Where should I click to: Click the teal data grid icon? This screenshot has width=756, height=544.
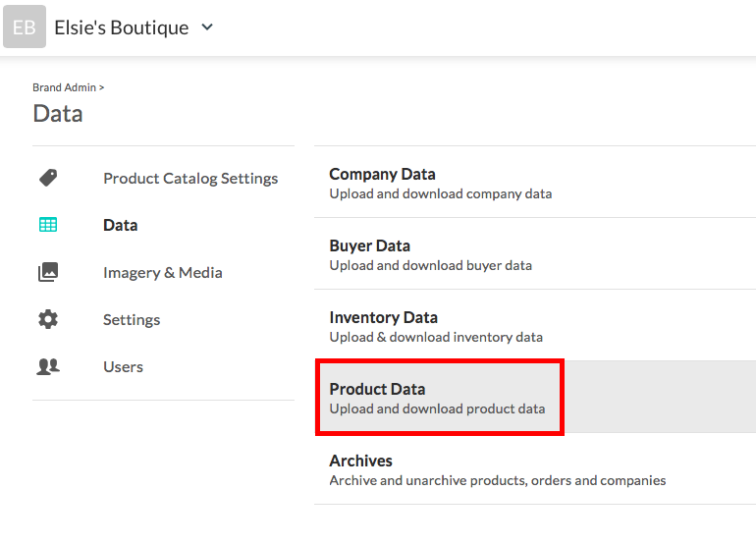48,225
